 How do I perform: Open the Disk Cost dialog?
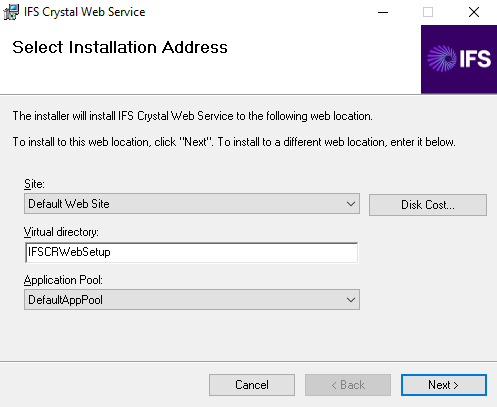(x=428, y=205)
